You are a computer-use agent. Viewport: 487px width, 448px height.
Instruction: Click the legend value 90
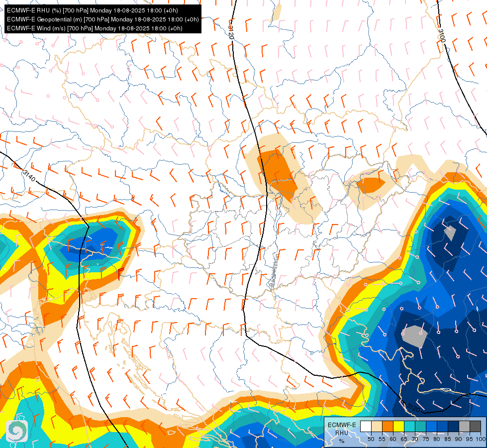pos(459,439)
